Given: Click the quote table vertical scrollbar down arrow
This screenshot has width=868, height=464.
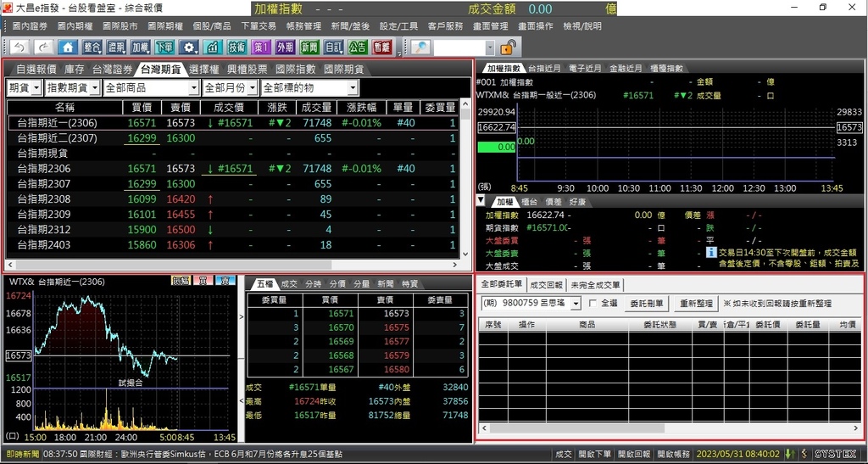Looking at the screenshot, I should (x=465, y=254).
